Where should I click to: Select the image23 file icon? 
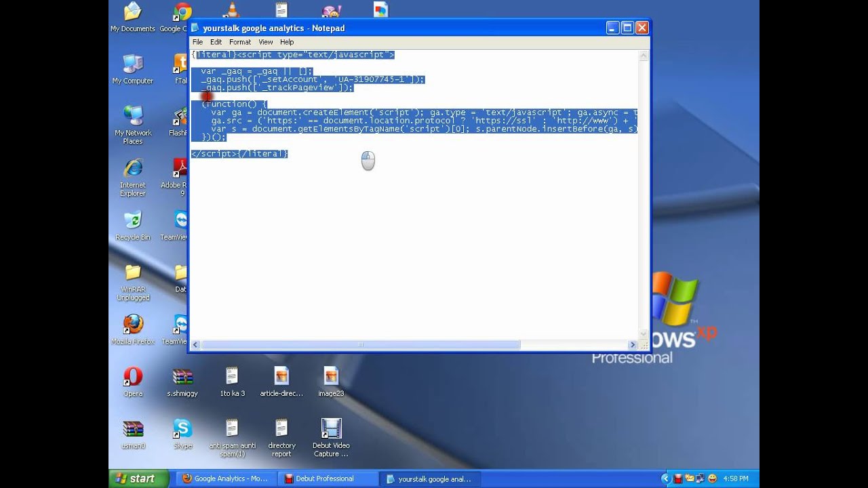pos(331,382)
